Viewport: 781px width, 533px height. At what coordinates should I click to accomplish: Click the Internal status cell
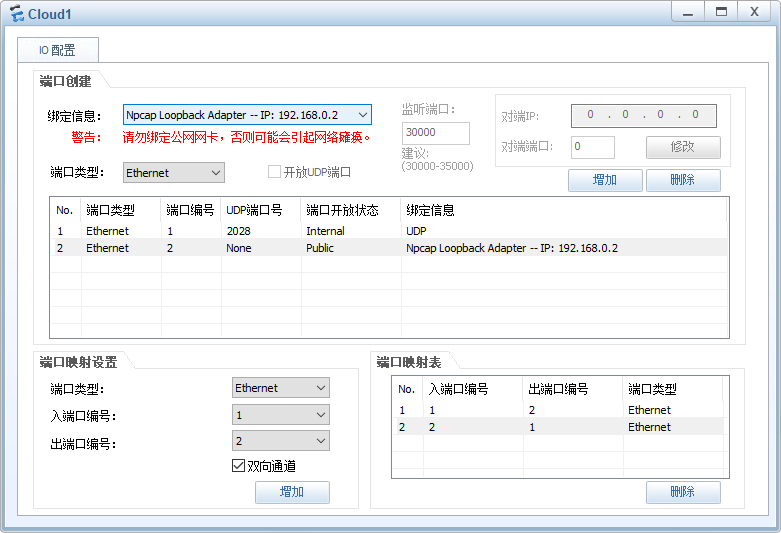325,231
